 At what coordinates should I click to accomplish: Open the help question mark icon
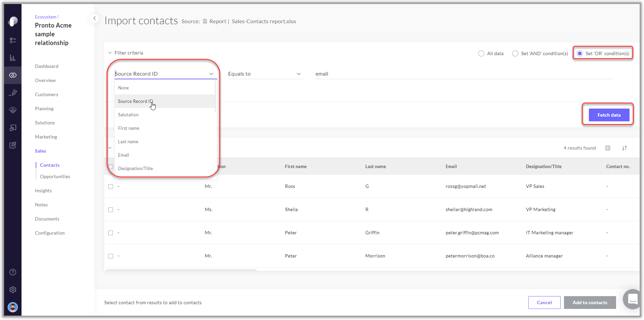13,272
